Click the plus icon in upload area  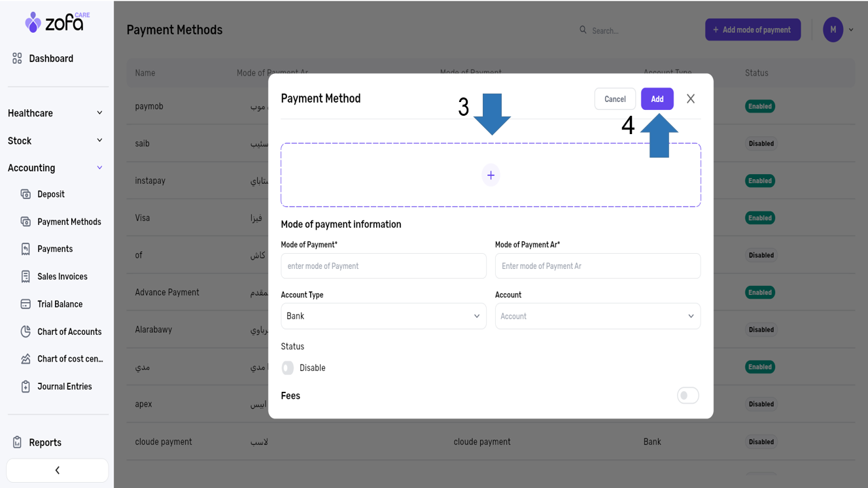[491, 175]
